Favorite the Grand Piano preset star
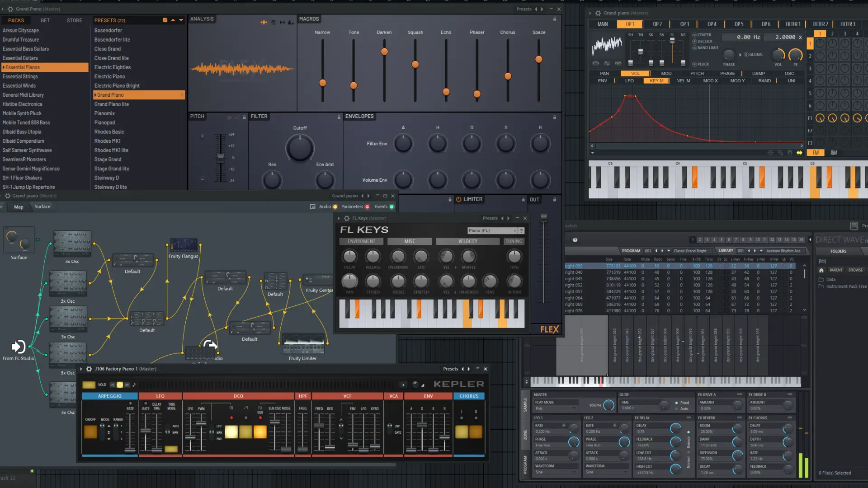868x488 pixels. 182,95
